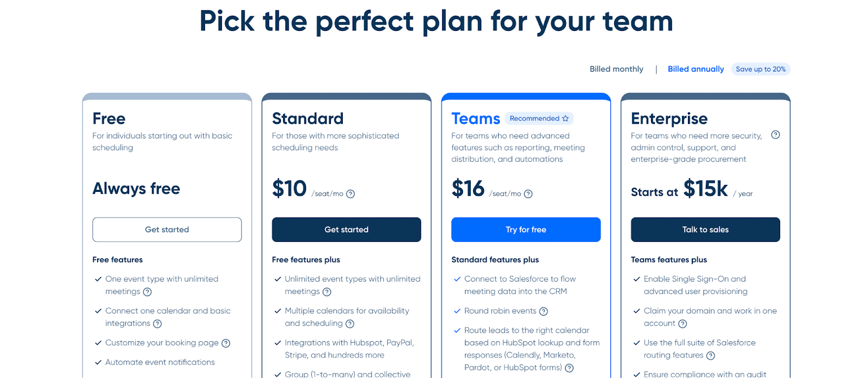Click Talk to sales button

705,229
